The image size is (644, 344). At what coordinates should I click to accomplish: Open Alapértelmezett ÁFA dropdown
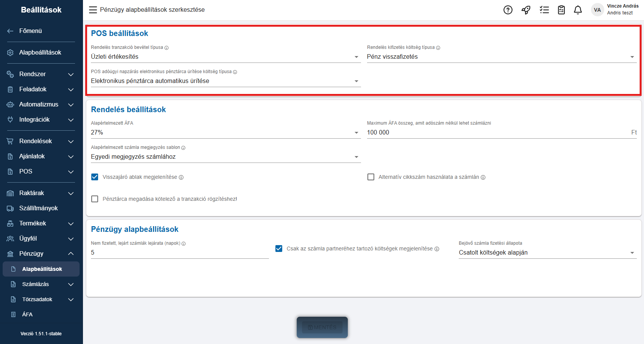[225, 133]
